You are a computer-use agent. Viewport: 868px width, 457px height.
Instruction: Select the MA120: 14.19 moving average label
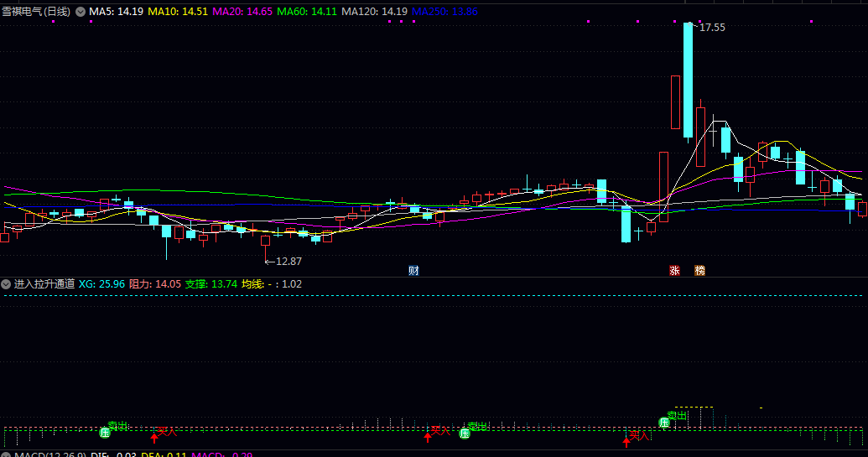374,12
